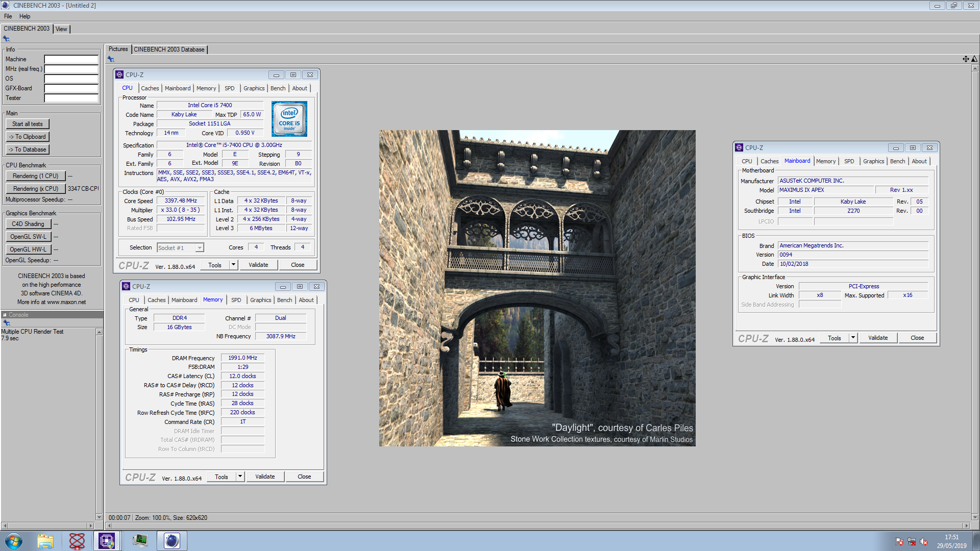
Task: Open the Windows Start menu orb
Action: click(14, 541)
